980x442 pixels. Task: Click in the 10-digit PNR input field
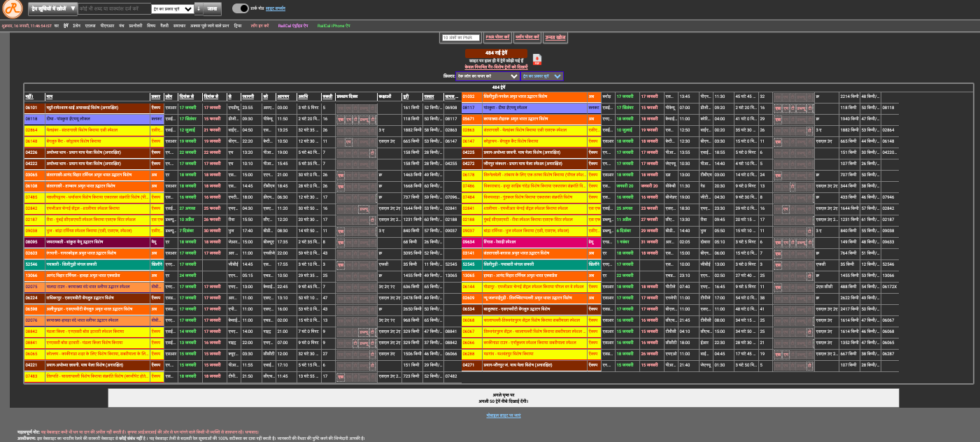(461, 37)
